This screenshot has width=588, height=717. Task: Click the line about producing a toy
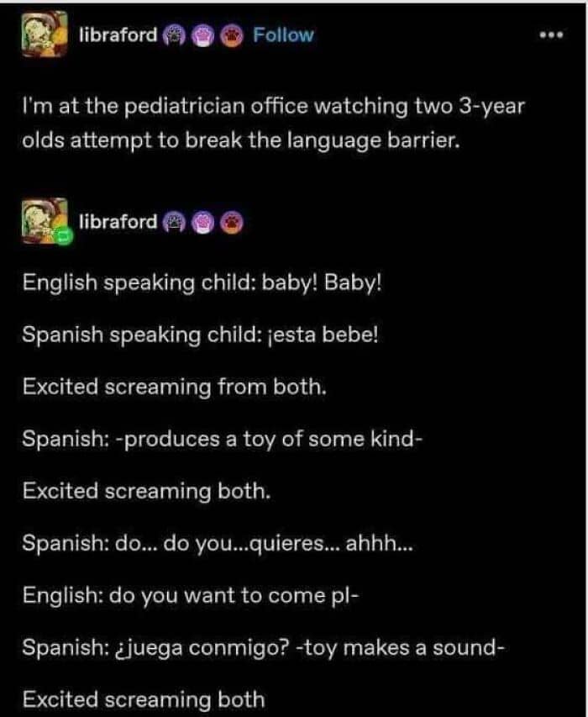[x=223, y=440]
